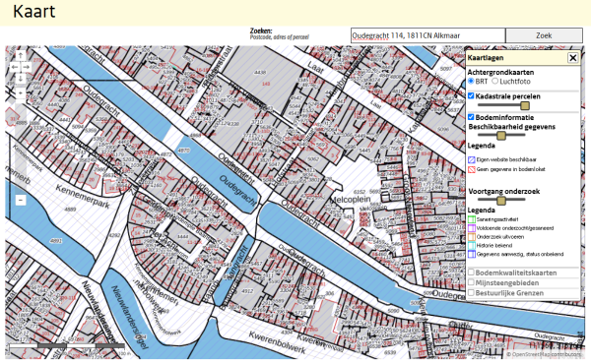Click Geen gegevens in bodemloket swatch
The width and height of the screenshot is (591, 364).
coord(472,169)
